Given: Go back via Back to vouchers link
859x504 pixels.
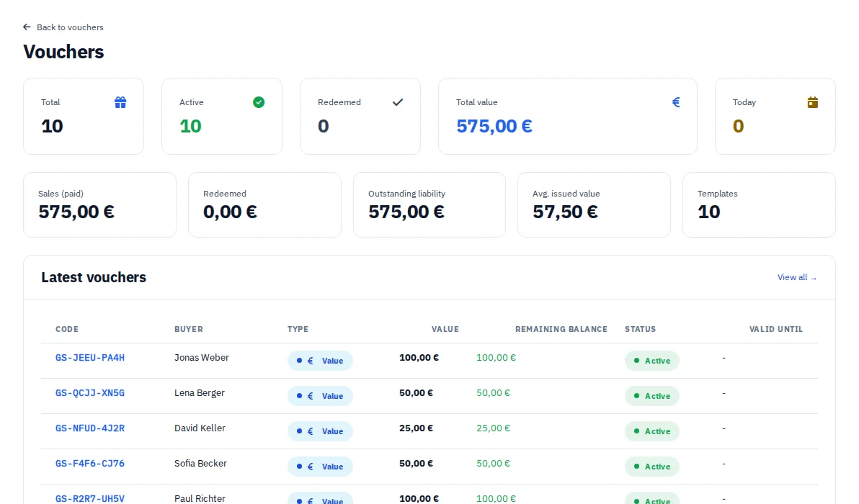Looking at the screenshot, I should point(63,27).
